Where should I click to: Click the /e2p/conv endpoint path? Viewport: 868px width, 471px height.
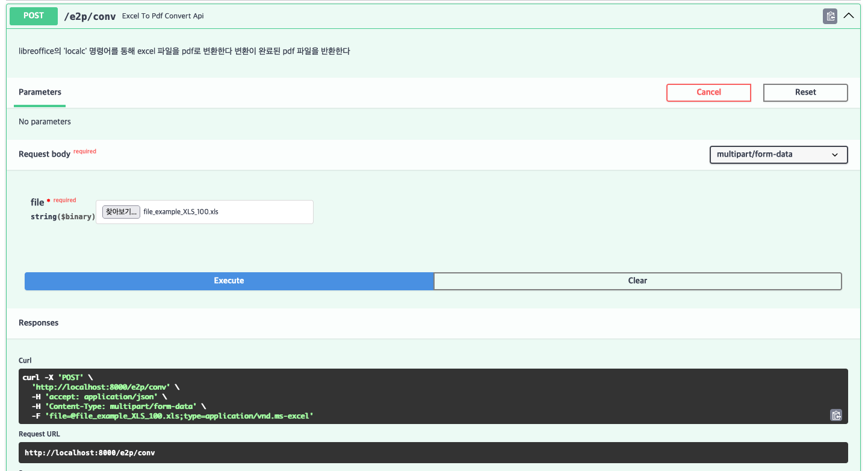coord(90,16)
